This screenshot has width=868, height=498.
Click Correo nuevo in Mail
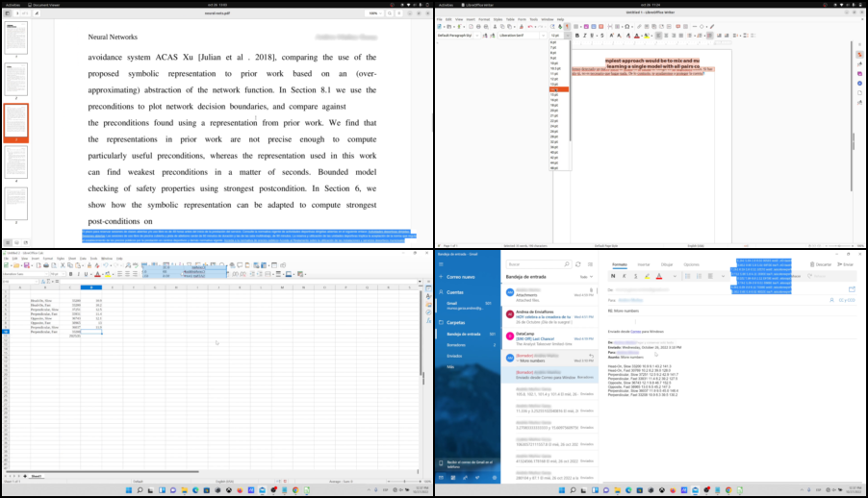[x=461, y=277]
